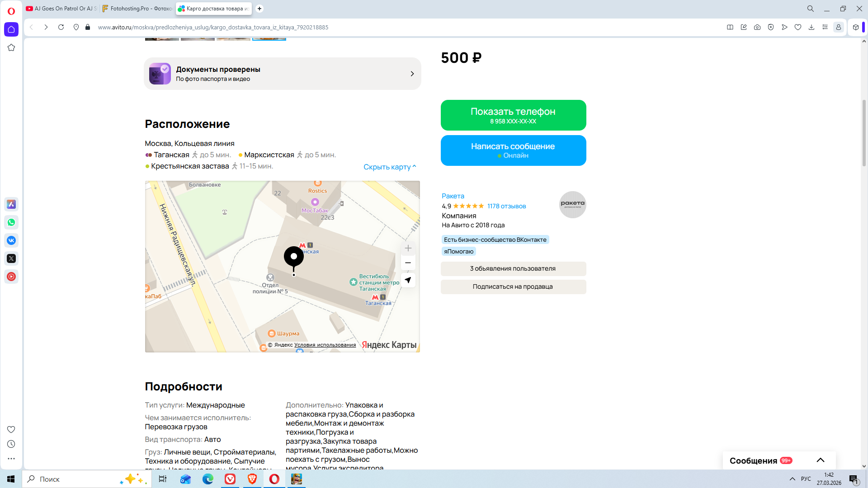Screen dimensions: 868x488
Task: Zoom in on the Yandex map
Action: click(408, 248)
